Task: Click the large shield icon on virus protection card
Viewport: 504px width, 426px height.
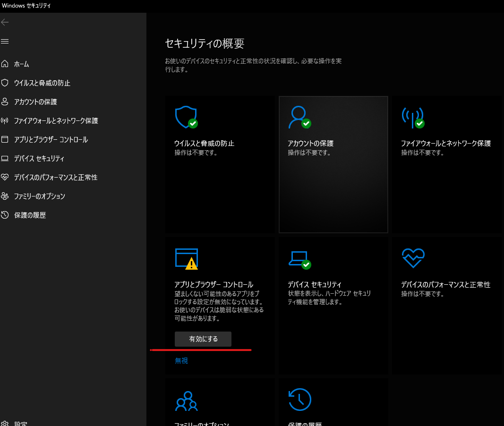Action: point(187,117)
